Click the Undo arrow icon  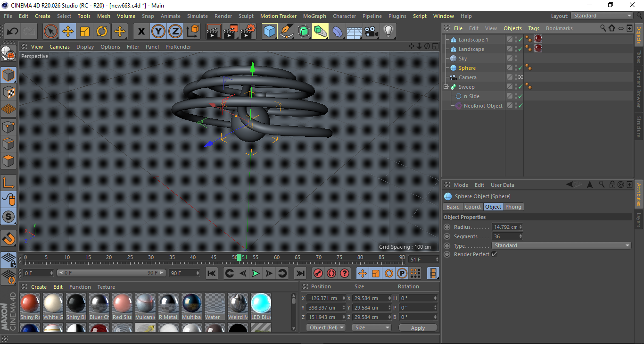13,32
